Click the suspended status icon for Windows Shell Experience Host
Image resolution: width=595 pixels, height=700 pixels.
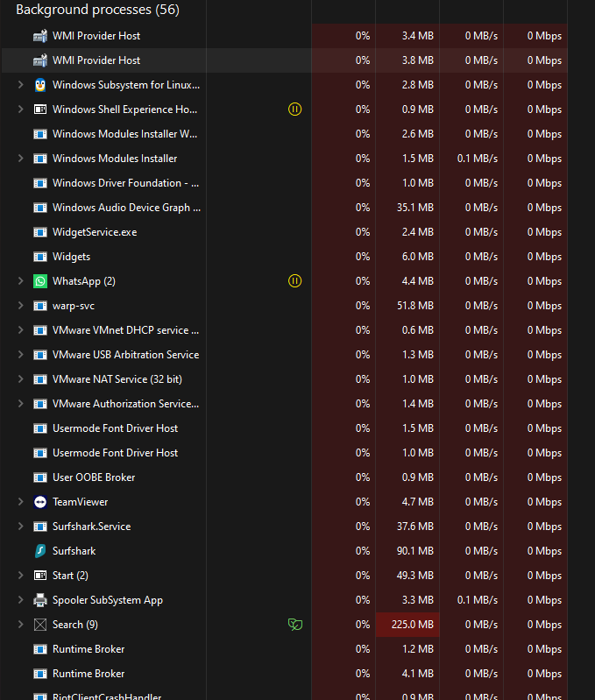pyautogui.click(x=294, y=109)
